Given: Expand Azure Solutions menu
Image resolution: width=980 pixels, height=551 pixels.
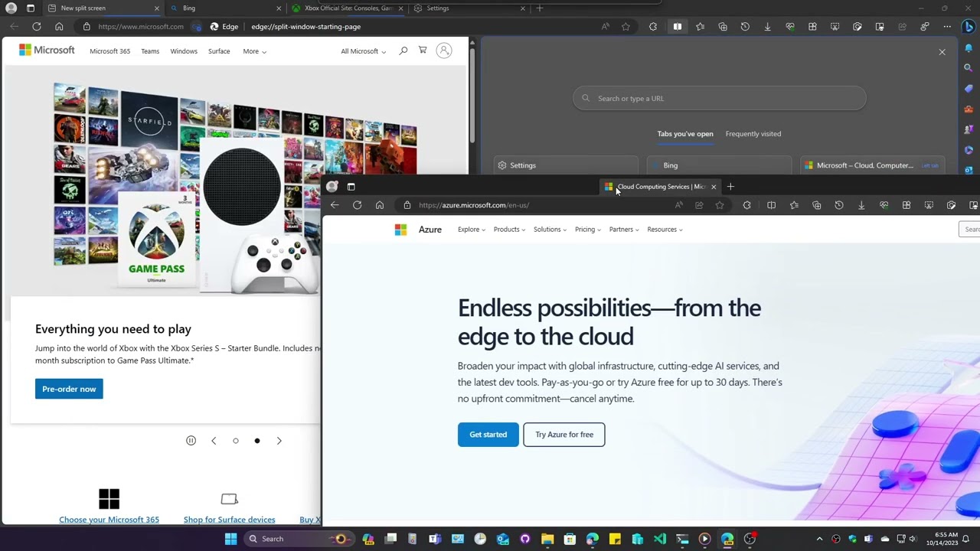Looking at the screenshot, I should (x=550, y=230).
